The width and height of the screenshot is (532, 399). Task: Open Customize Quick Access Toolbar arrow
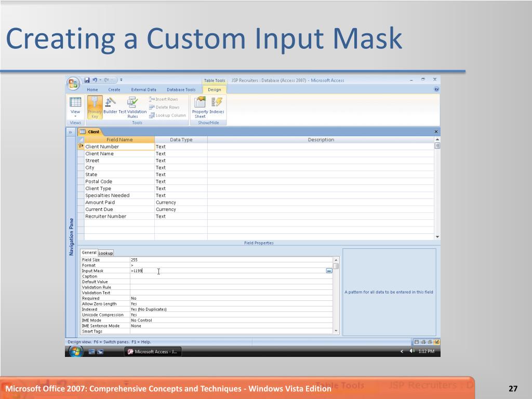[121, 80]
